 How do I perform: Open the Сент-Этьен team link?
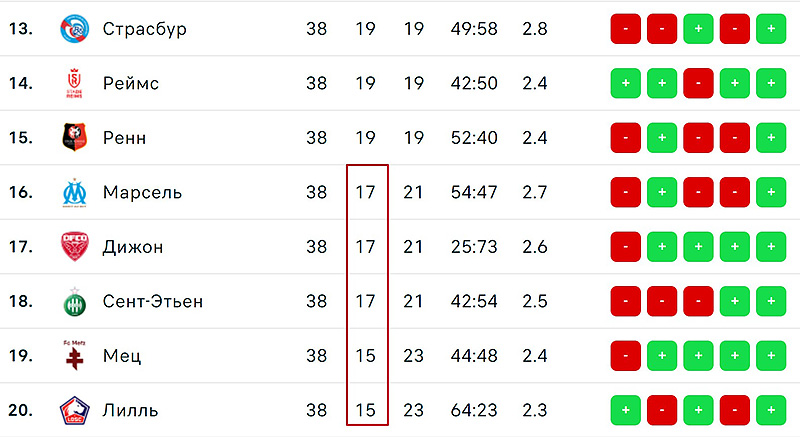pyautogui.click(x=153, y=301)
